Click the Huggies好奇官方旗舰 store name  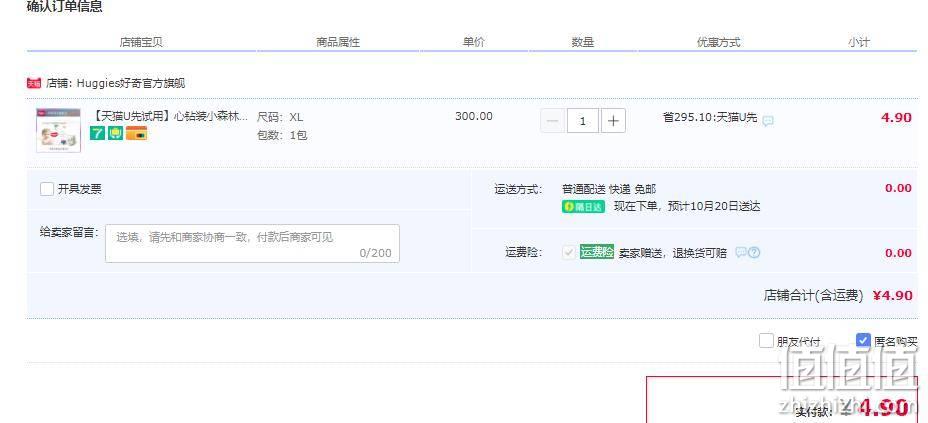click(x=131, y=83)
